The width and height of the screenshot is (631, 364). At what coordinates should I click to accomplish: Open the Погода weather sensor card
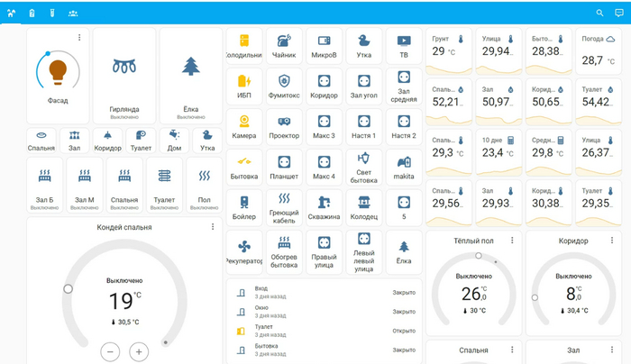597,50
